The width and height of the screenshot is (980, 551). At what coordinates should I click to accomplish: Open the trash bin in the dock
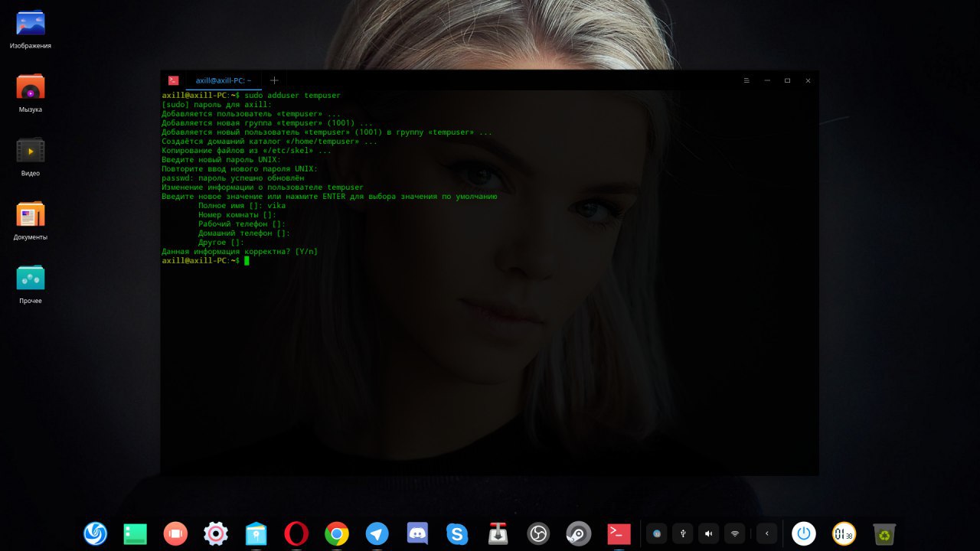click(884, 533)
